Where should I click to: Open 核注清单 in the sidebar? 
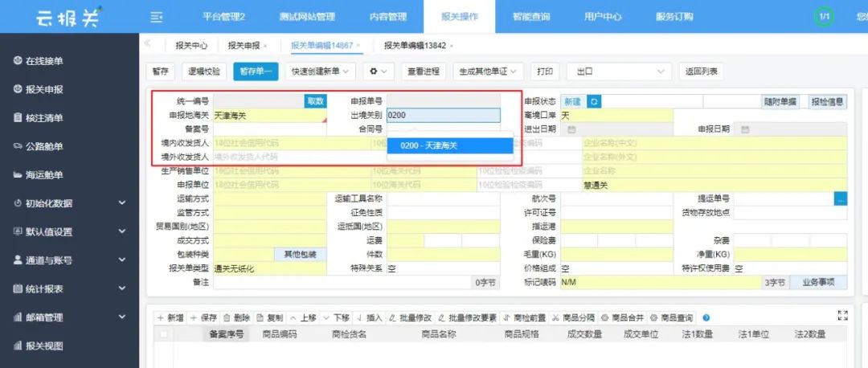click(39, 118)
